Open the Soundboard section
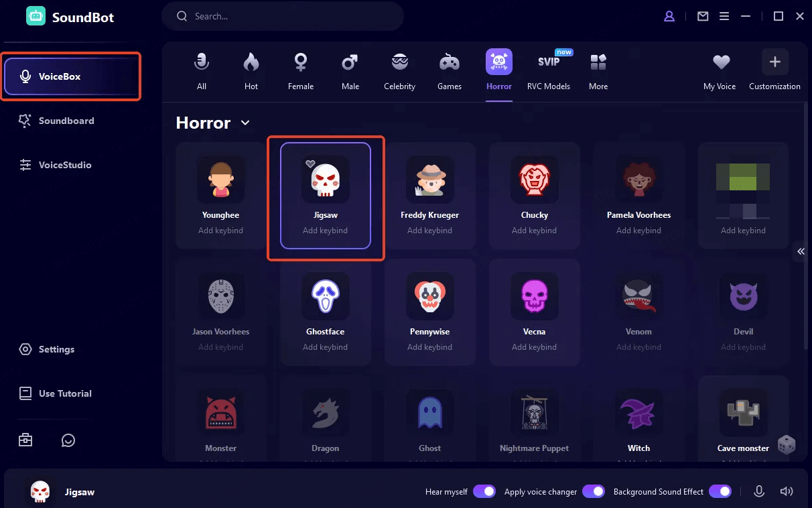Image resolution: width=812 pixels, height=508 pixels. 66,121
